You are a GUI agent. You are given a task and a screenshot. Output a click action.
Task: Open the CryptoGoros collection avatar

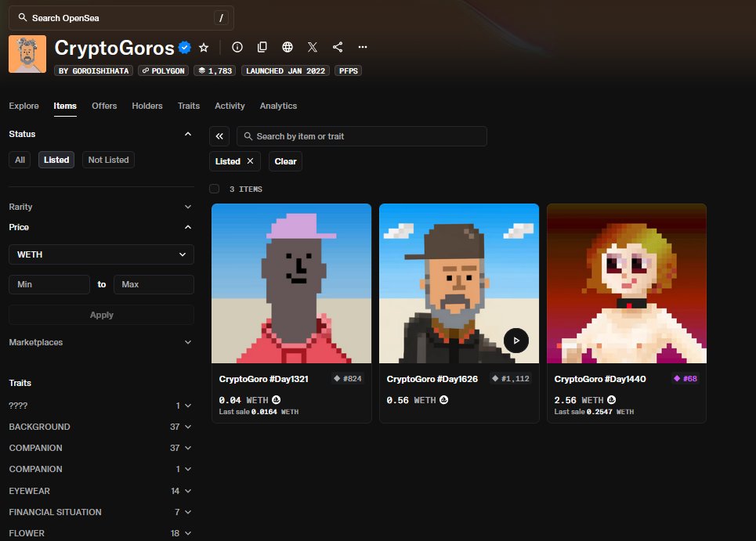(x=27, y=54)
